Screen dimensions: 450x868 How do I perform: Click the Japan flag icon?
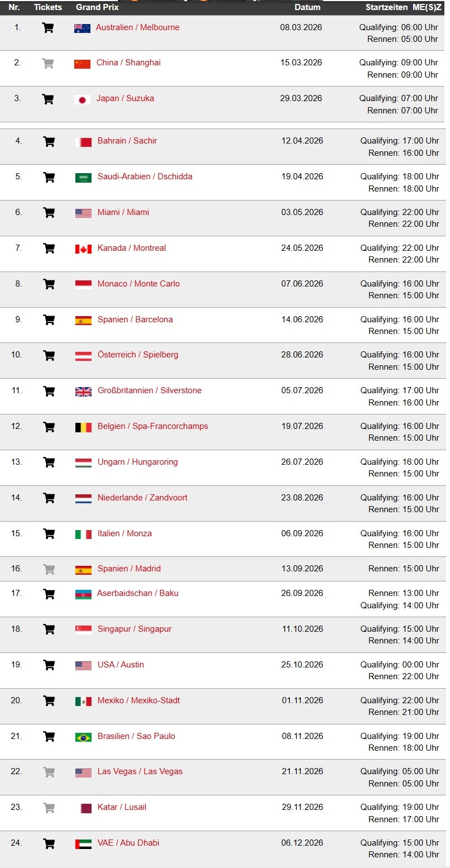[x=82, y=99]
